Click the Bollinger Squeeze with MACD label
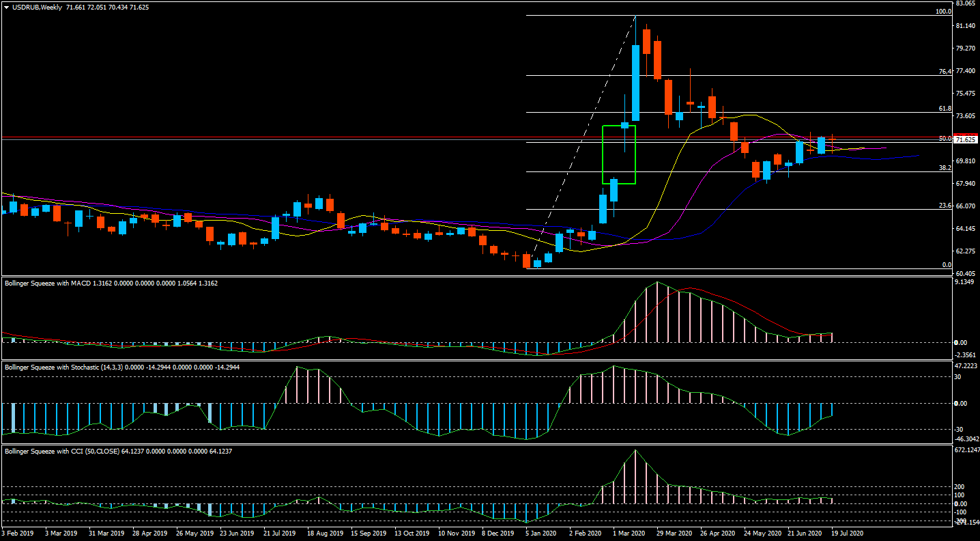 click(x=47, y=283)
